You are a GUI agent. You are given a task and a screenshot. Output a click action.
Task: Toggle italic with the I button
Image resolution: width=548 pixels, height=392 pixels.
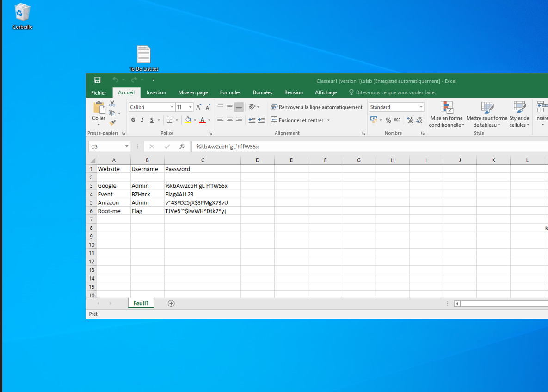click(142, 120)
